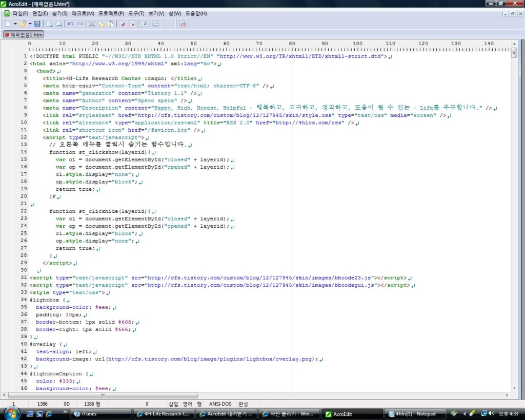This screenshot has width=525, height=420.
Task: Open the 창(W) menu
Action: coord(175,13)
